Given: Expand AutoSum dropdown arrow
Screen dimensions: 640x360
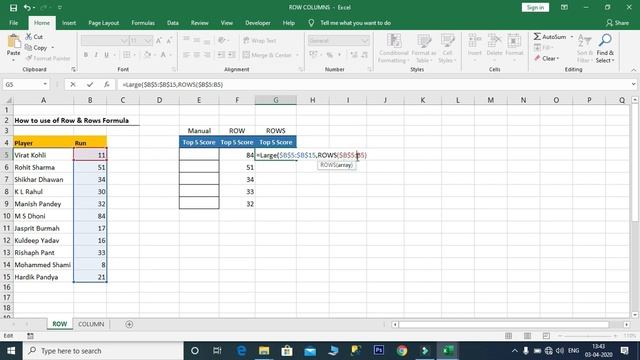Looking at the screenshot, I should coord(571,37).
